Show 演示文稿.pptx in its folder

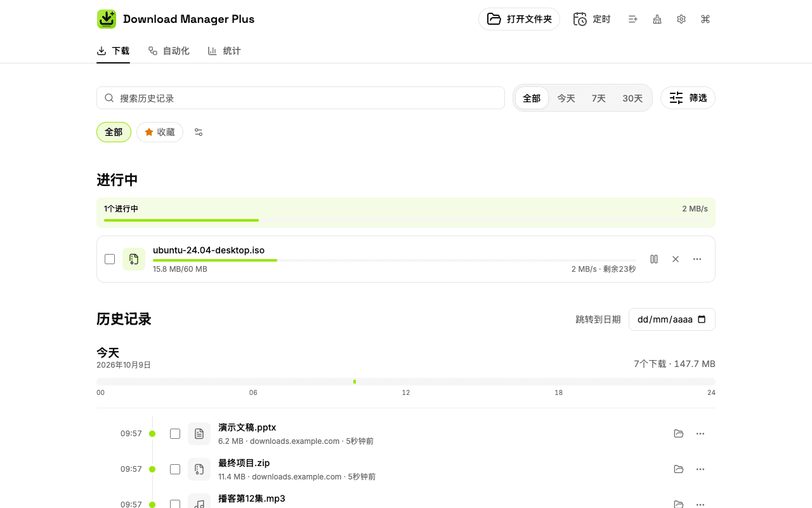point(679,434)
